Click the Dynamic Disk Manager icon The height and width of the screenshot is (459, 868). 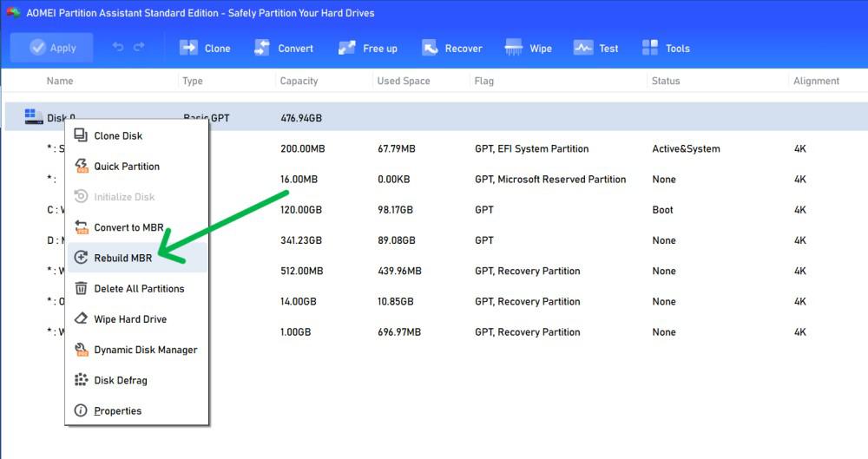[82, 349]
